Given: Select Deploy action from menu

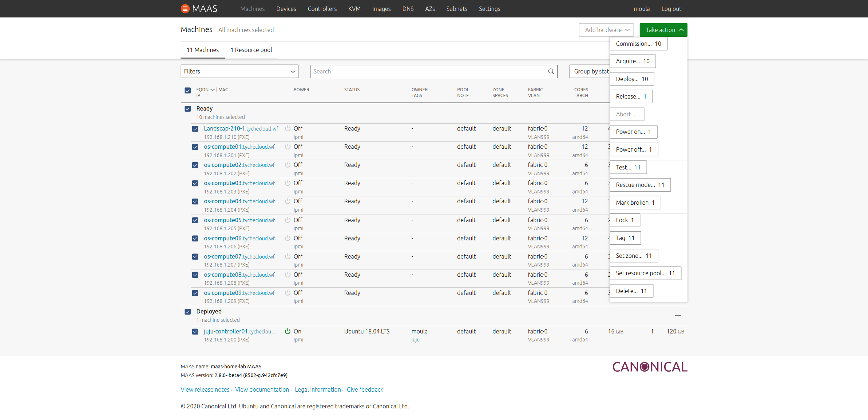Looking at the screenshot, I should click(632, 79).
